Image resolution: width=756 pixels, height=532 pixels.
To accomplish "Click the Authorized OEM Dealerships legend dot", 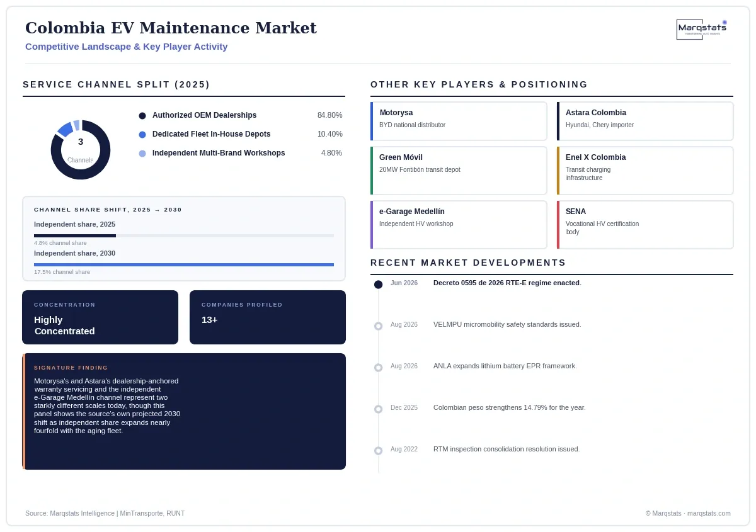I will click(x=142, y=116).
